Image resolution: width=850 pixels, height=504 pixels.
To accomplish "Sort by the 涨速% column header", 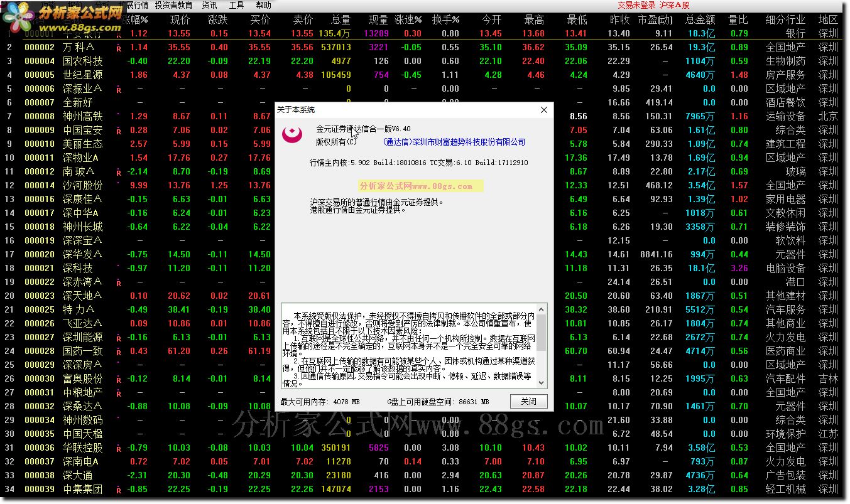I will point(408,20).
